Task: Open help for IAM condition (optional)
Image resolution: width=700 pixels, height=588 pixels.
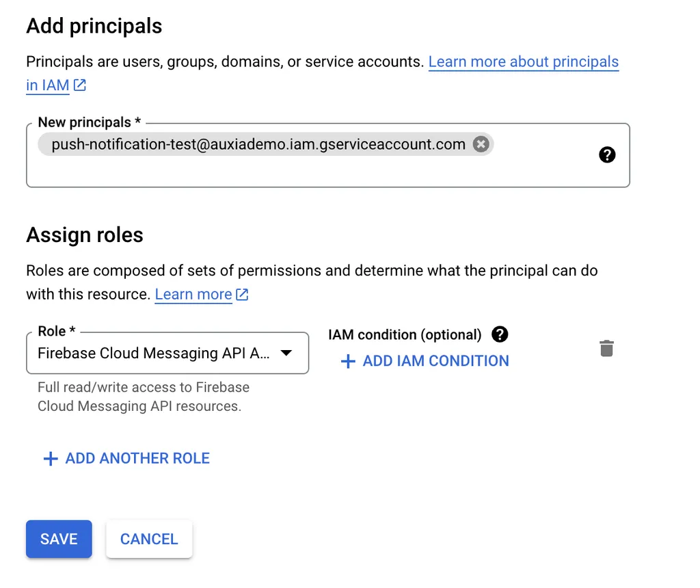Action: pos(500,334)
